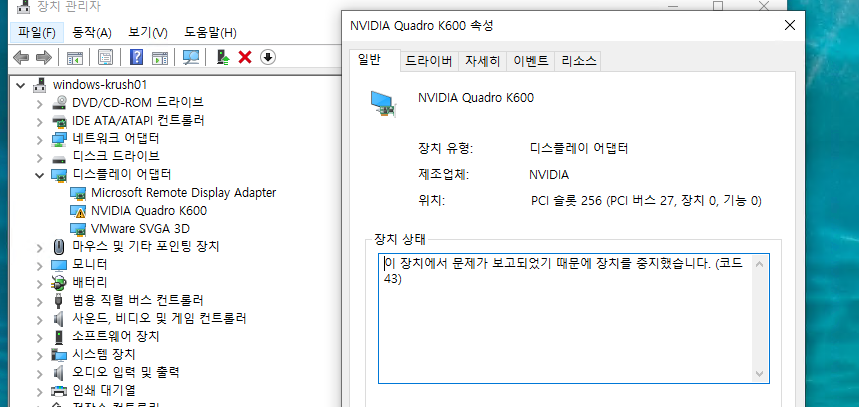Expand the 디스크 드라이브 node
859x407 pixels.
pyautogui.click(x=39, y=158)
